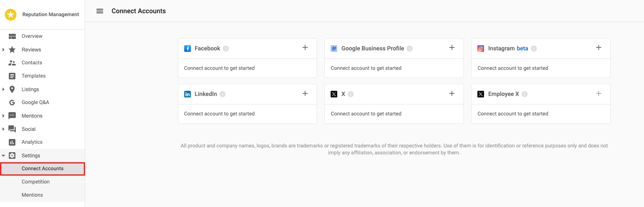
Task: Click the X logo in Employee X card
Action: tap(481, 94)
